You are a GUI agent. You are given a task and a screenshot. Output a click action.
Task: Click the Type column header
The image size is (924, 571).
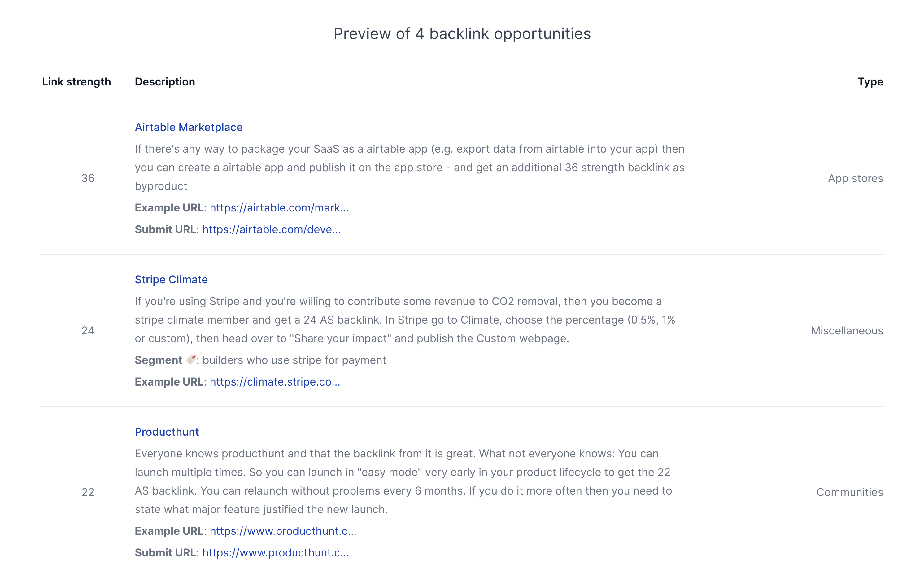tap(870, 81)
